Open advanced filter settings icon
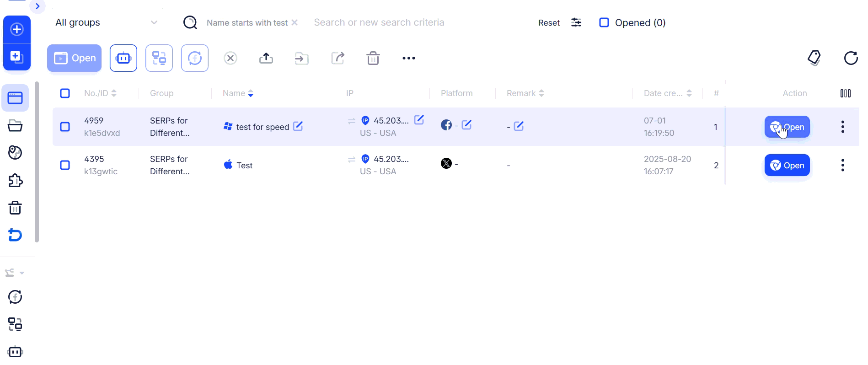This screenshot has width=868, height=365. pyautogui.click(x=576, y=22)
